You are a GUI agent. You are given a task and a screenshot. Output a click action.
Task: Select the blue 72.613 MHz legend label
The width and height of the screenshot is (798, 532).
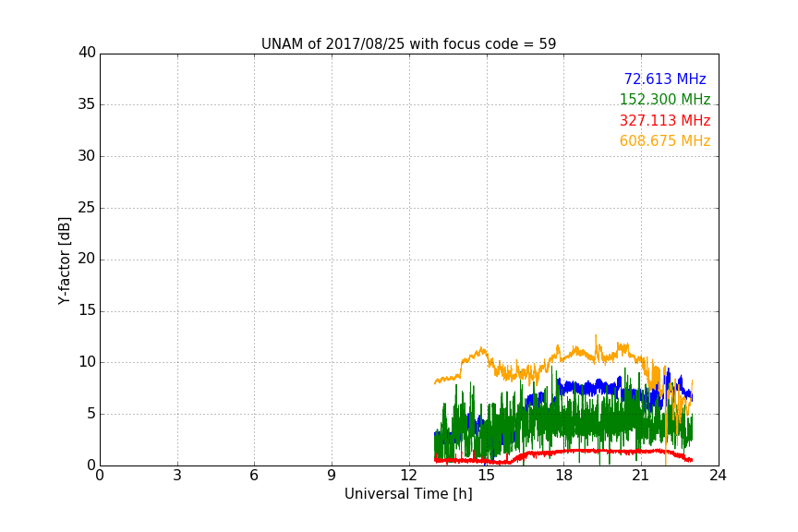click(x=665, y=79)
